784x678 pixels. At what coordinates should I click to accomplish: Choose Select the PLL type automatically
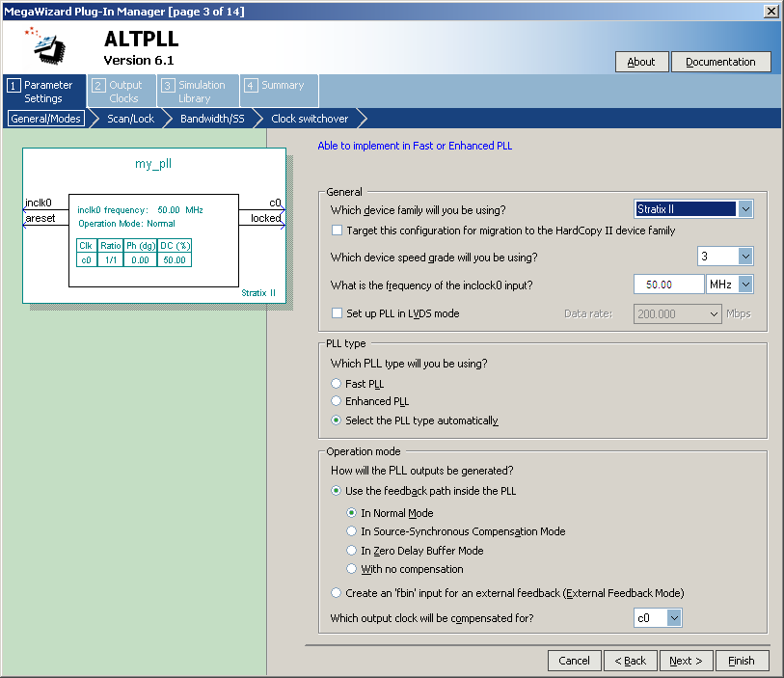pos(336,420)
